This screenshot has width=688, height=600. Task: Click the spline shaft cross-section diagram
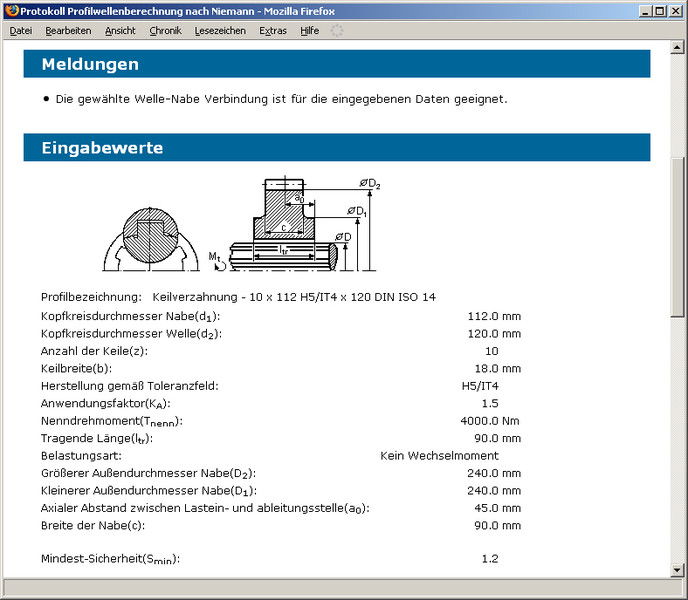tap(147, 238)
